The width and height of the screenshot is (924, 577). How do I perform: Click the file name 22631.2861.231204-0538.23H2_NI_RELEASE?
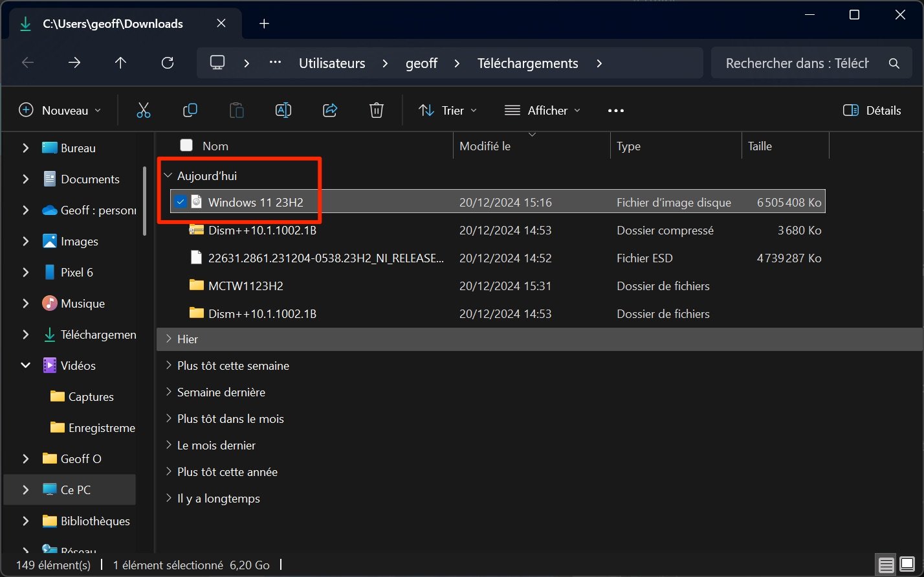(x=326, y=258)
